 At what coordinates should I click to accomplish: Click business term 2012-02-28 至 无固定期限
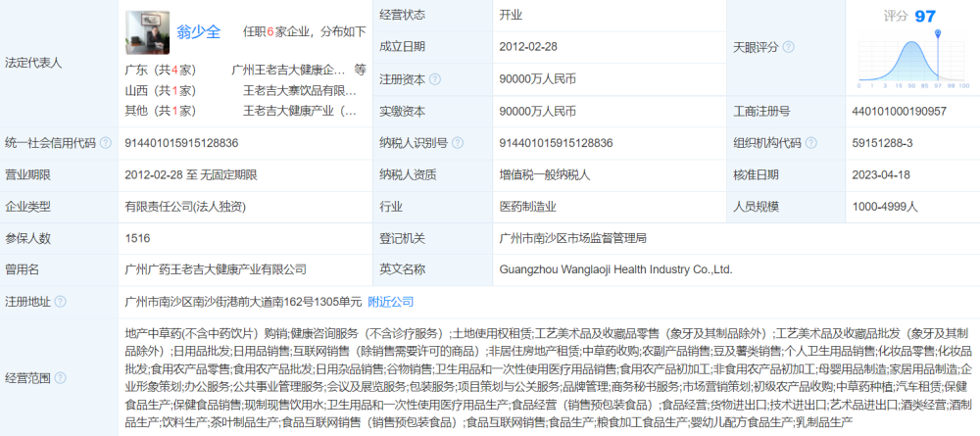191,175
